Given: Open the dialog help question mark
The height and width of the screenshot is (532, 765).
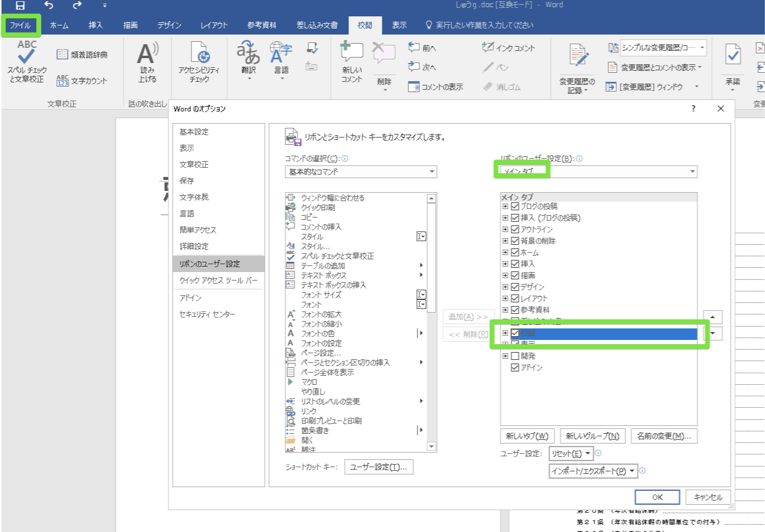Looking at the screenshot, I should (x=693, y=108).
